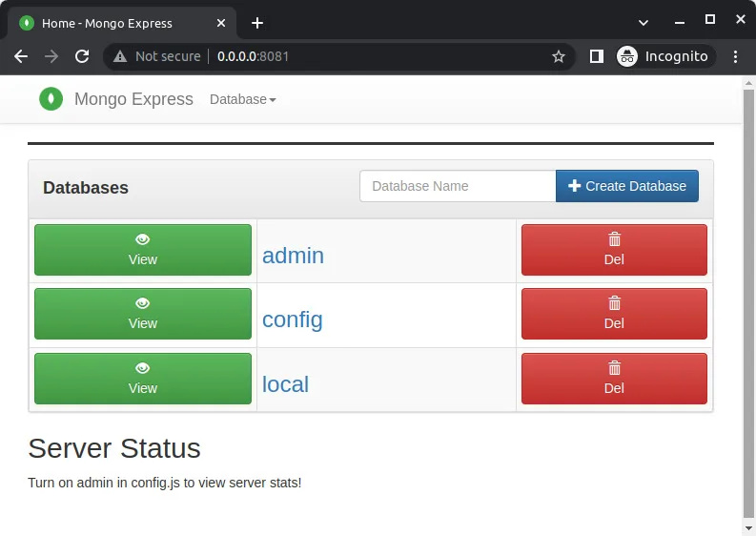
Task: Delete the admin database
Action: 614,250
